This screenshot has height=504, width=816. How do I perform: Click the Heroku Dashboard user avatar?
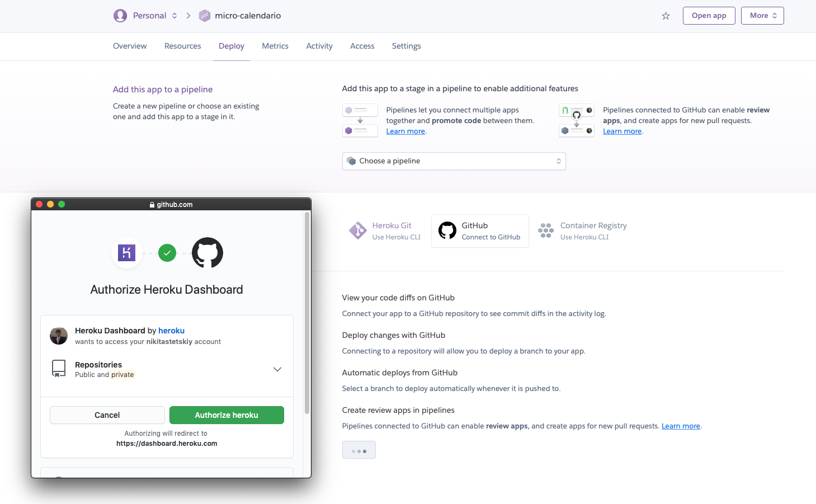coord(59,336)
